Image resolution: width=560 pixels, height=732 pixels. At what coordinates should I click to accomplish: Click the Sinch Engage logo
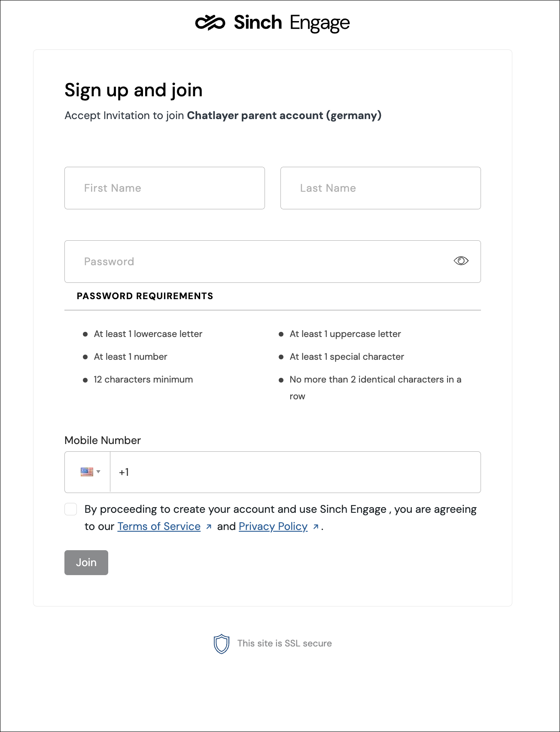click(x=272, y=22)
